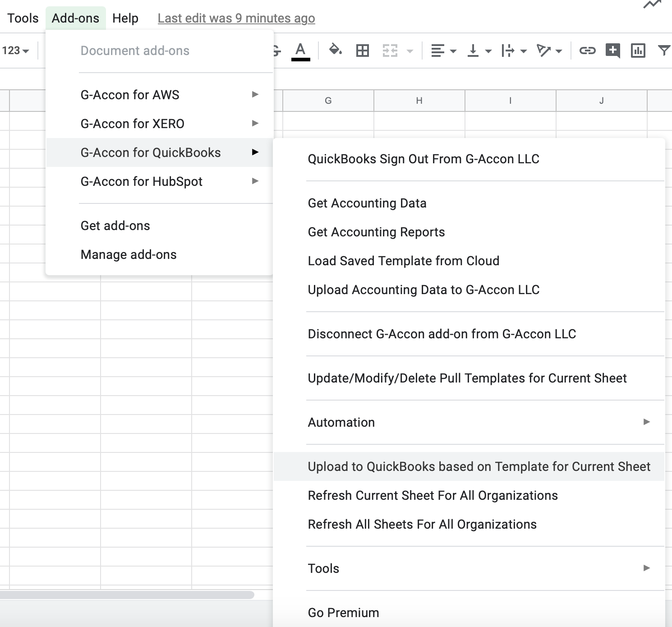Click the horizontal align icon

click(437, 51)
